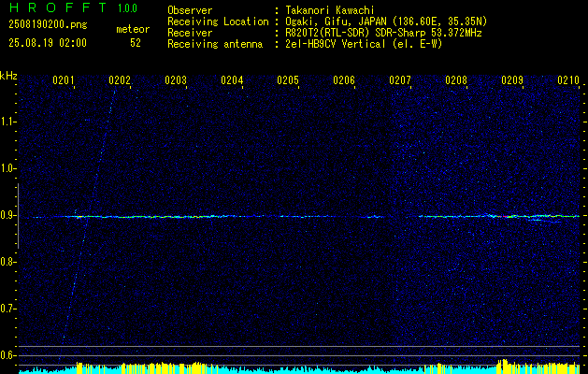Click the 0204 time marker
The height and width of the screenshot is (374, 588).
click(x=232, y=80)
